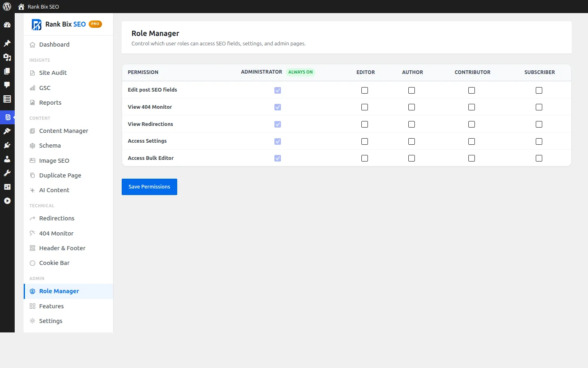Viewport: 588px width, 368px height.
Task: Toggle Administrator checkbox for Access Settings
Action: (x=278, y=141)
